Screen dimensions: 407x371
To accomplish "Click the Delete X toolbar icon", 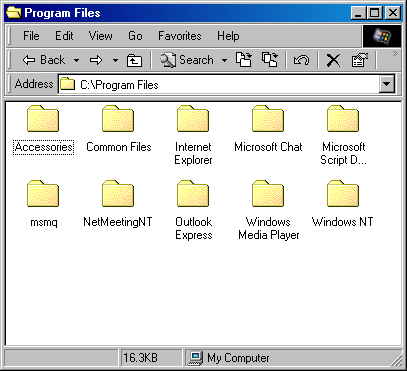I will [333, 61].
